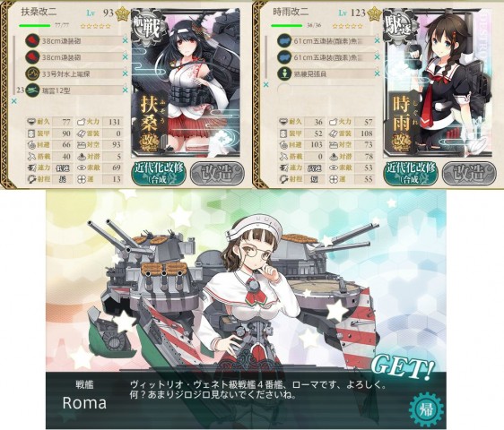Viewport: 504px width, 430px height.
Task: Select the Type 33 surface radar icon
Action: [32, 73]
